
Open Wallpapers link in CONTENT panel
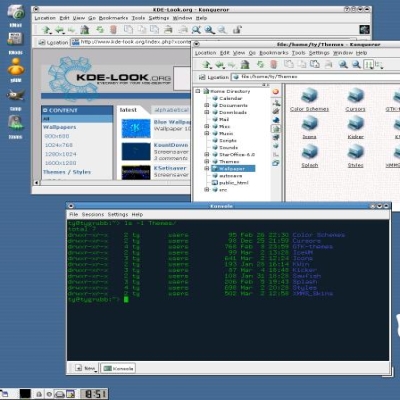pyautogui.click(x=60, y=127)
